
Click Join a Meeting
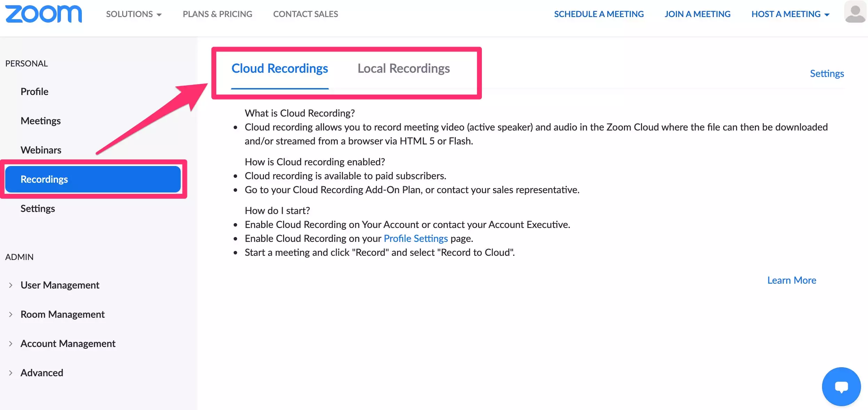(x=697, y=14)
